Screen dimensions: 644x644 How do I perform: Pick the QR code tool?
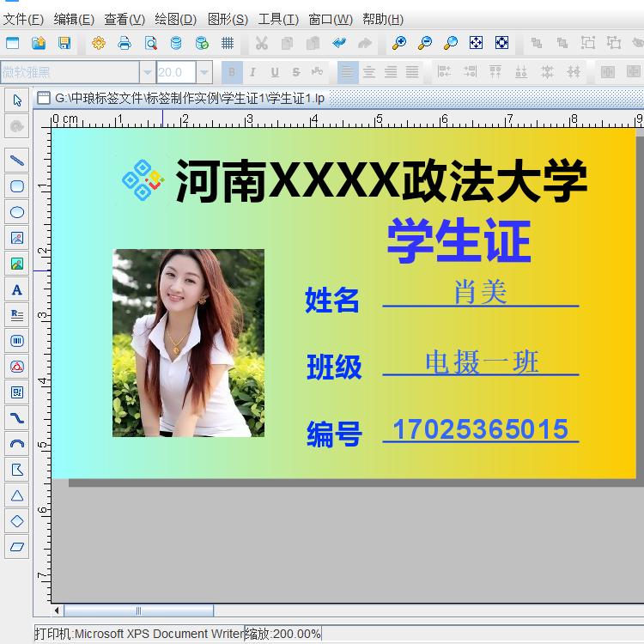pos(16,392)
